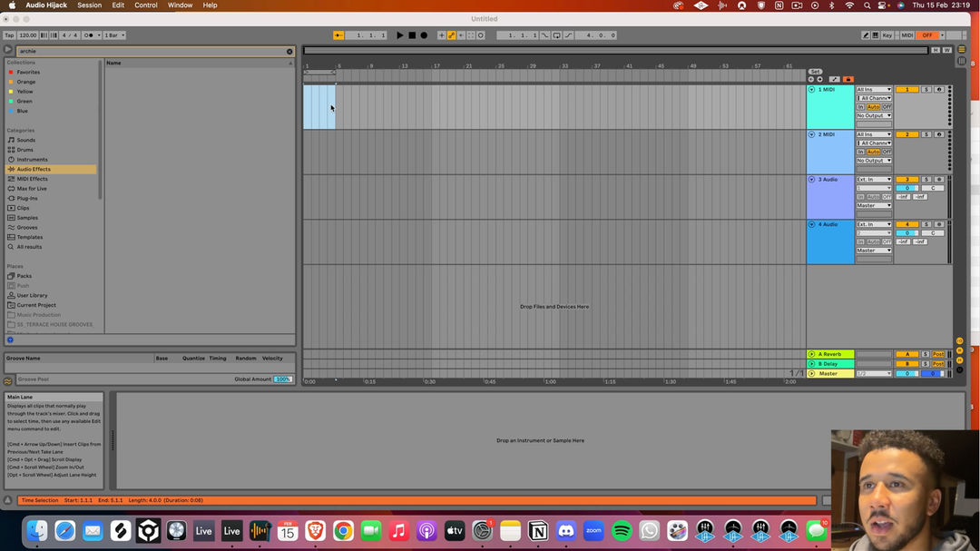Enable the computer MIDI keyboard icon
The width and height of the screenshot is (980, 551).
pos(876,35)
